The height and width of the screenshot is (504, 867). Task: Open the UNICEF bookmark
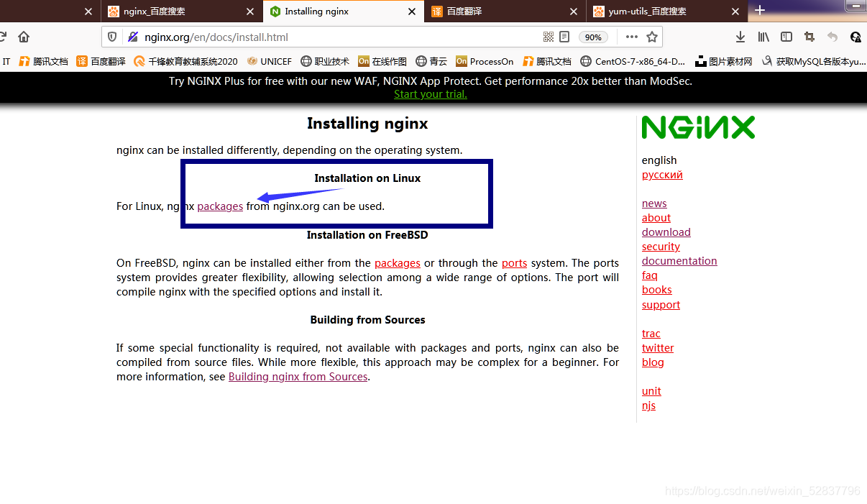[x=269, y=62]
